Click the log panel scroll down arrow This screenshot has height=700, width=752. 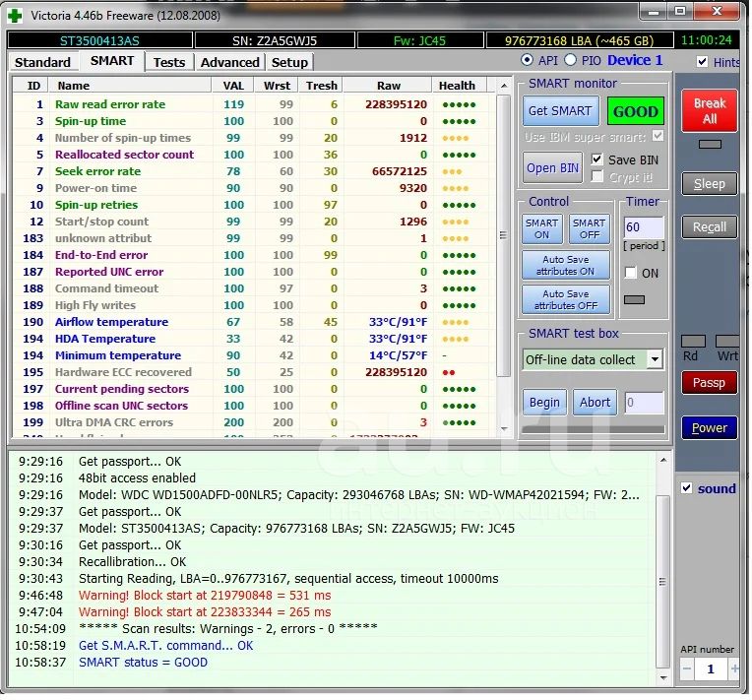(662, 677)
